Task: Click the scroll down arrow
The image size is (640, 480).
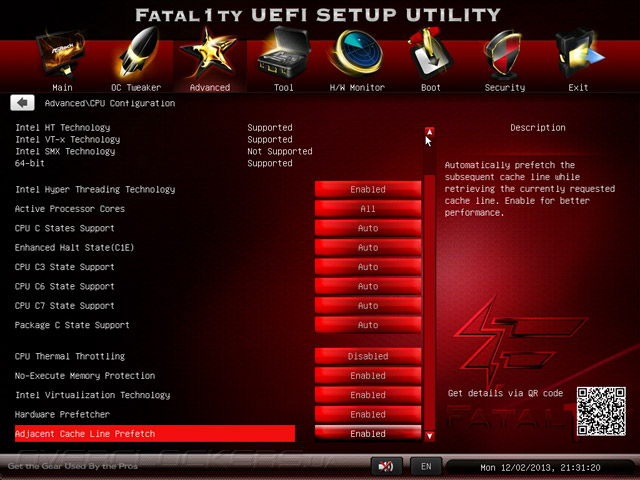Action: pos(429,436)
